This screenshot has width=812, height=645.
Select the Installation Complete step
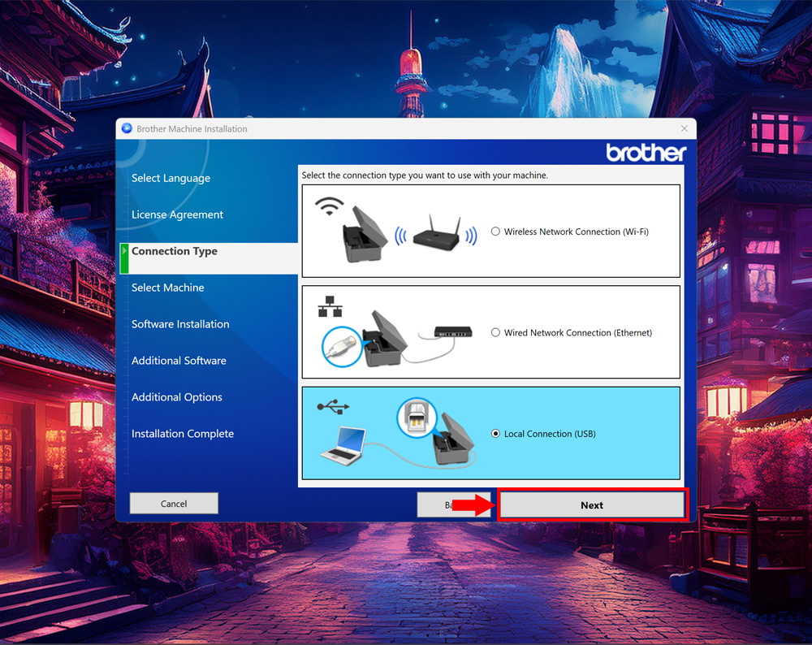(x=182, y=434)
